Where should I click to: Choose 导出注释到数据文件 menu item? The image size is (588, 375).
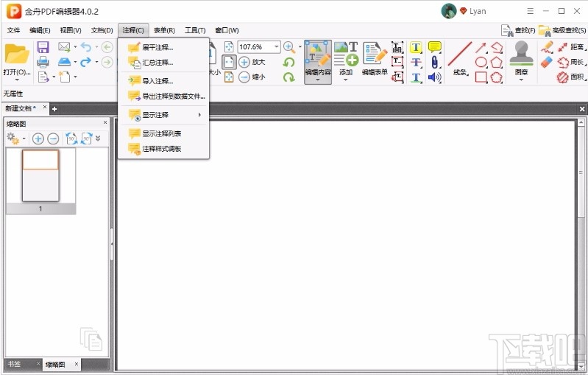pyautogui.click(x=163, y=97)
